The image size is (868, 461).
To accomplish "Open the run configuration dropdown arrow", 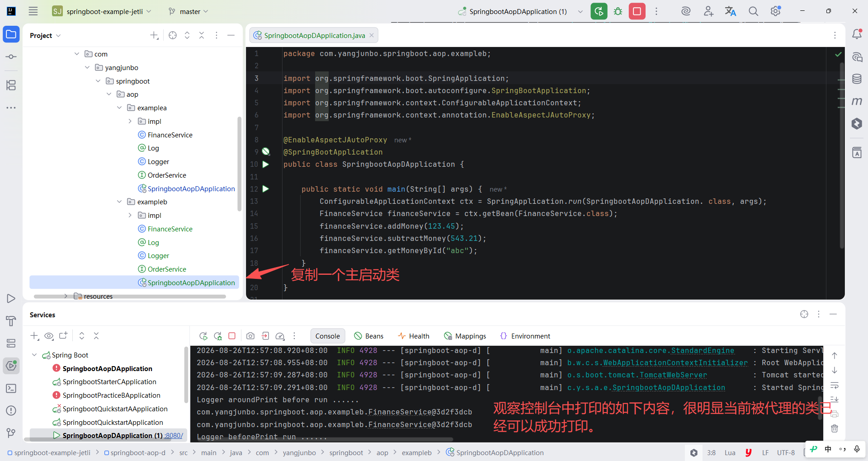I will click(x=580, y=11).
